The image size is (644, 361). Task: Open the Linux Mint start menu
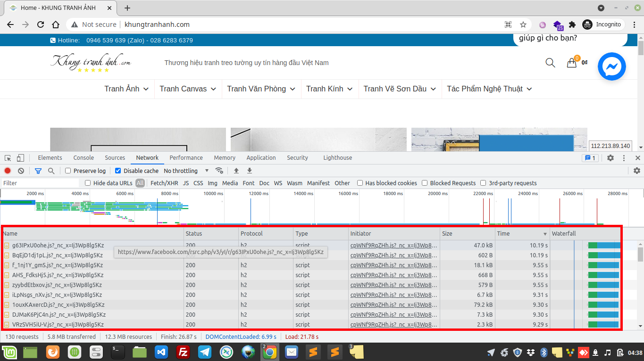[x=9, y=352]
